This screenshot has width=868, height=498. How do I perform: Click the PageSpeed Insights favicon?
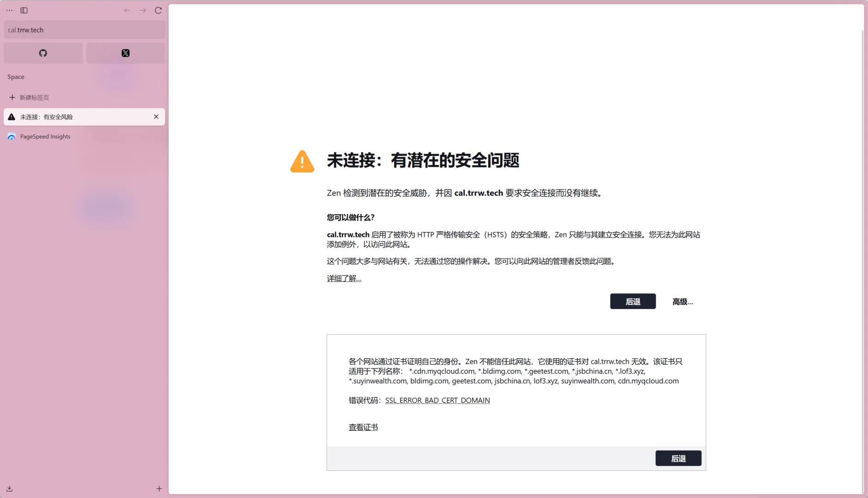coord(11,136)
